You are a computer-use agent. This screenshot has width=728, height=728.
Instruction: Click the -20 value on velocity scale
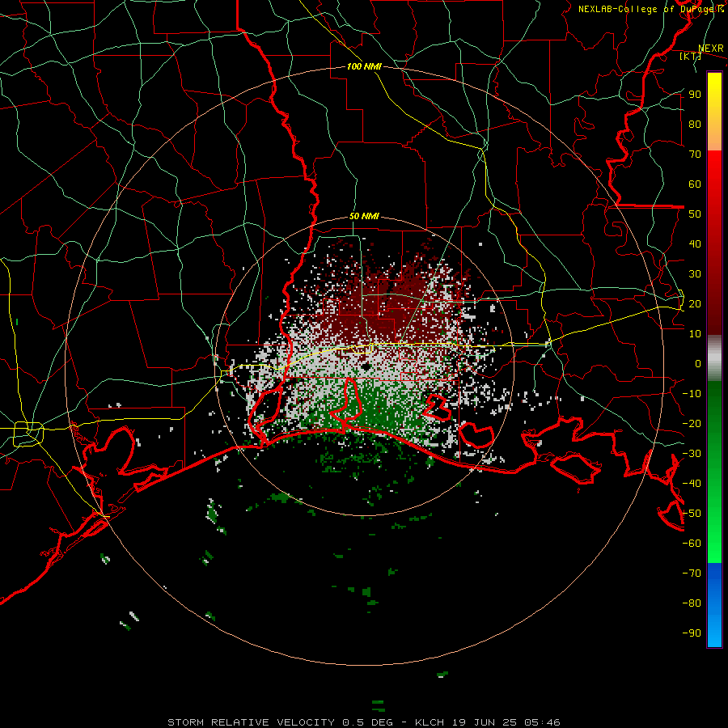point(692,423)
